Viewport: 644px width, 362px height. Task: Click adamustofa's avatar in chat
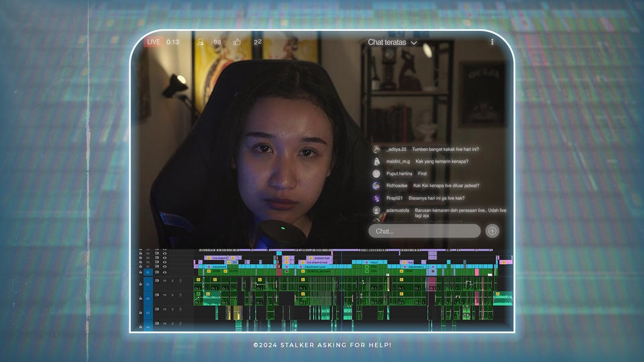tap(376, 210)
